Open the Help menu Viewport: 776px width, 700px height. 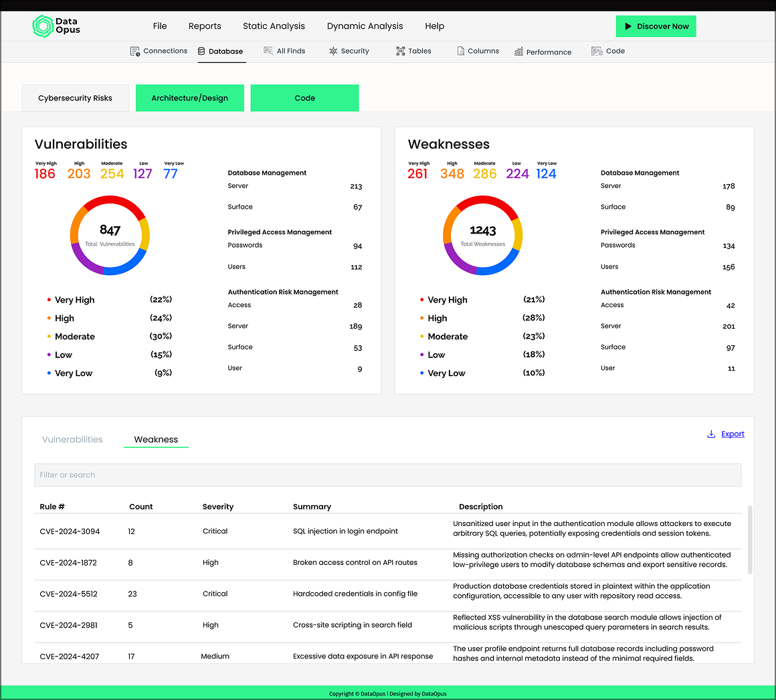coord(435,25)
